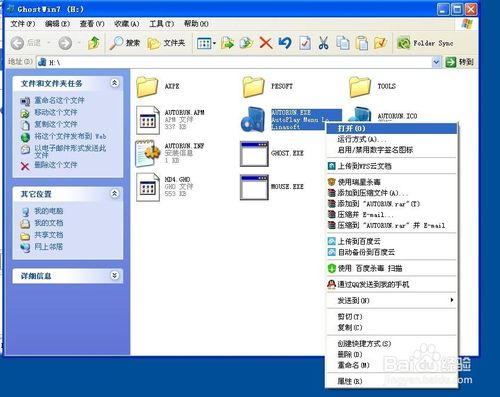Screen dimensions: 500x397
Task: Choose 自动备份到百度云 context entry
Action: (x=391, y=252)
